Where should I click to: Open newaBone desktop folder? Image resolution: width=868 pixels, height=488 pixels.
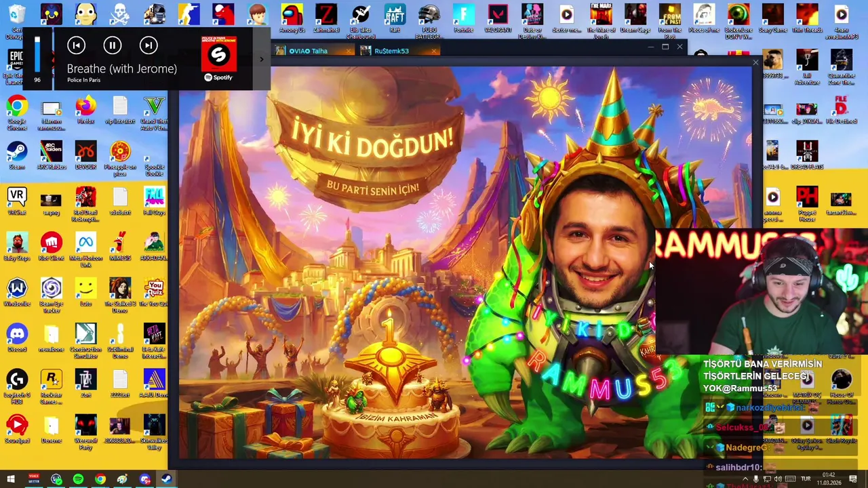click(51, 338)
